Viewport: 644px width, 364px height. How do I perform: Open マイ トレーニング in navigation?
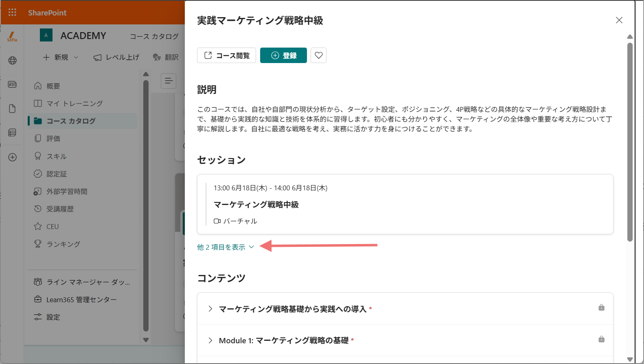click(x=82, y=103)
